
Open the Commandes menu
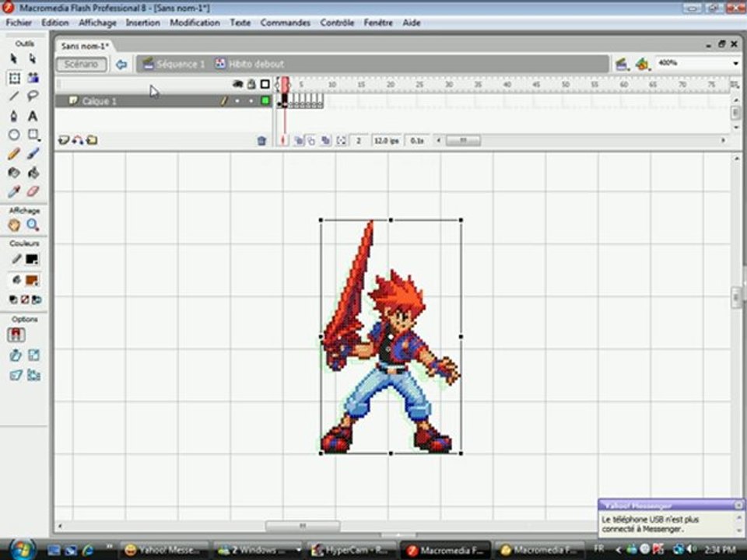tap(285, 23)
